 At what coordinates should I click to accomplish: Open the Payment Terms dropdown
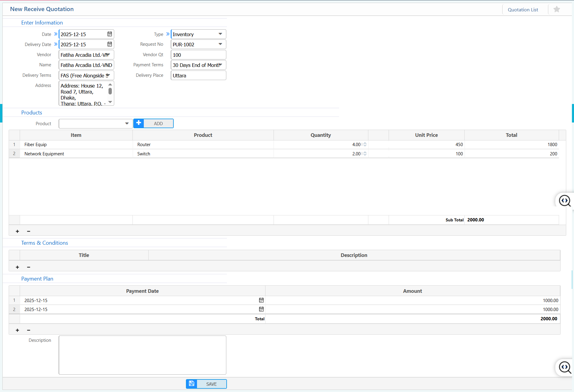(220, 65)
